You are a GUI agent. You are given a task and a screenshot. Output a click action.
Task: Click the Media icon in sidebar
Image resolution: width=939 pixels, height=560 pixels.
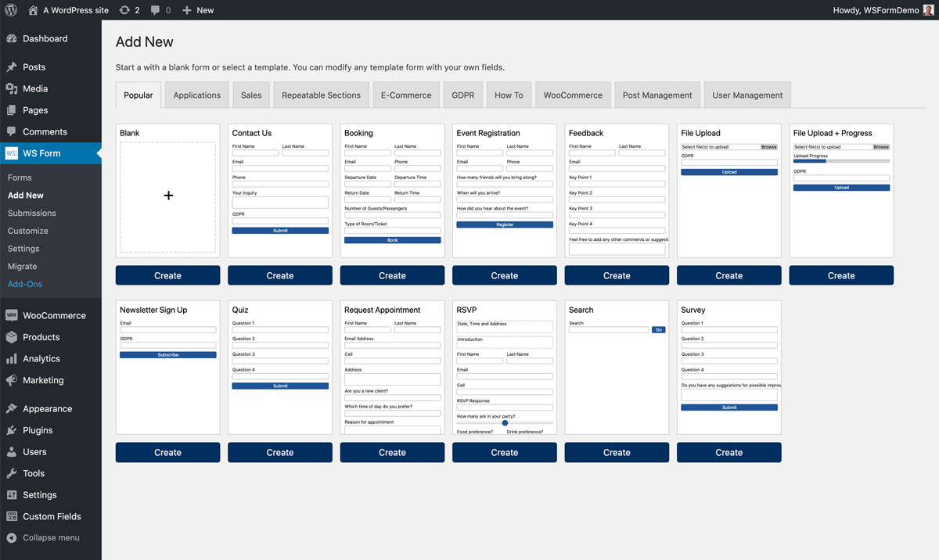click(x=12, y=88)
